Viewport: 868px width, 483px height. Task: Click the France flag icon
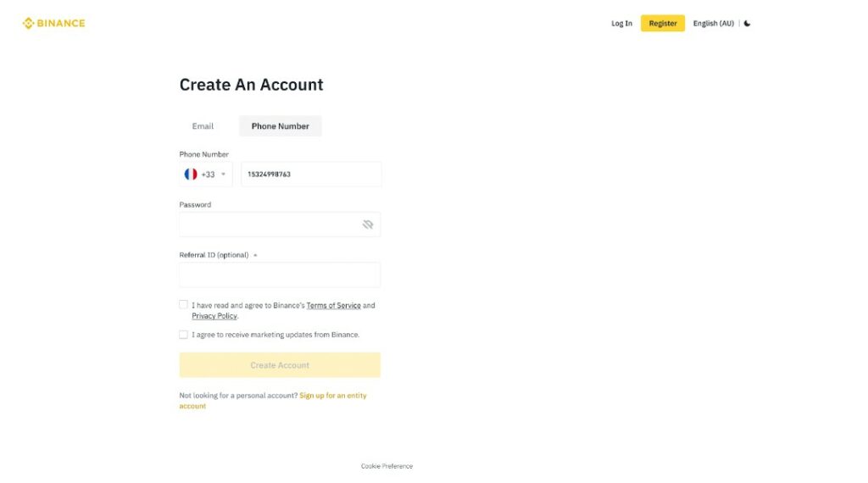pos(191,175)
